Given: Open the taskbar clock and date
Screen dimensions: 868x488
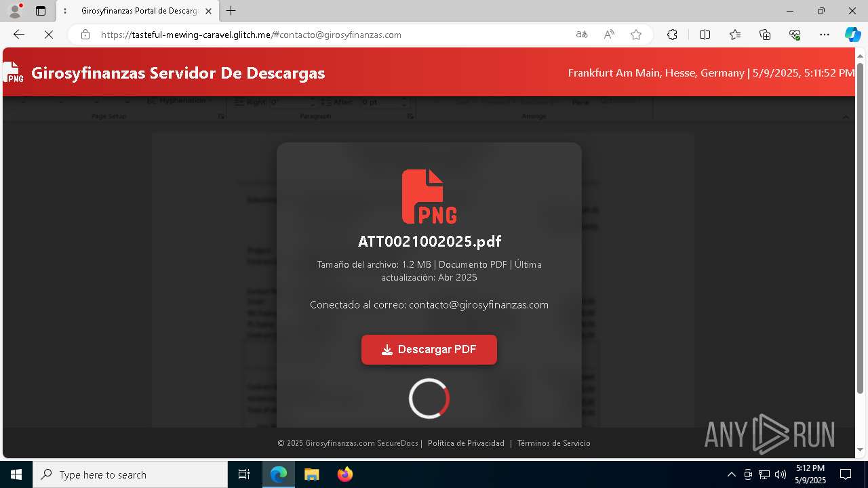Looking at the screenshot, I should (x=810, y=474).
